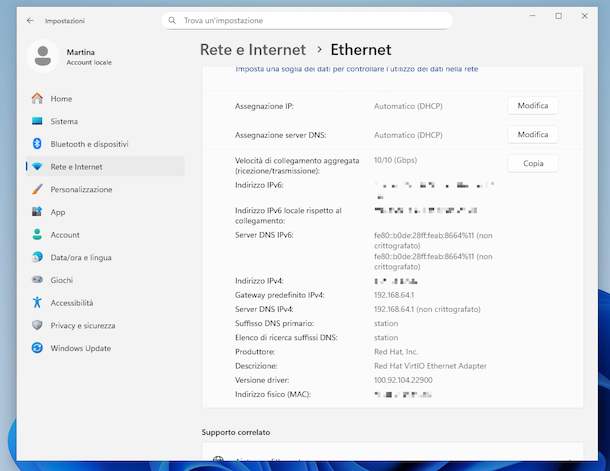Click the Accessibilità figure icon

pyautogui.click(x=37, y=303)
